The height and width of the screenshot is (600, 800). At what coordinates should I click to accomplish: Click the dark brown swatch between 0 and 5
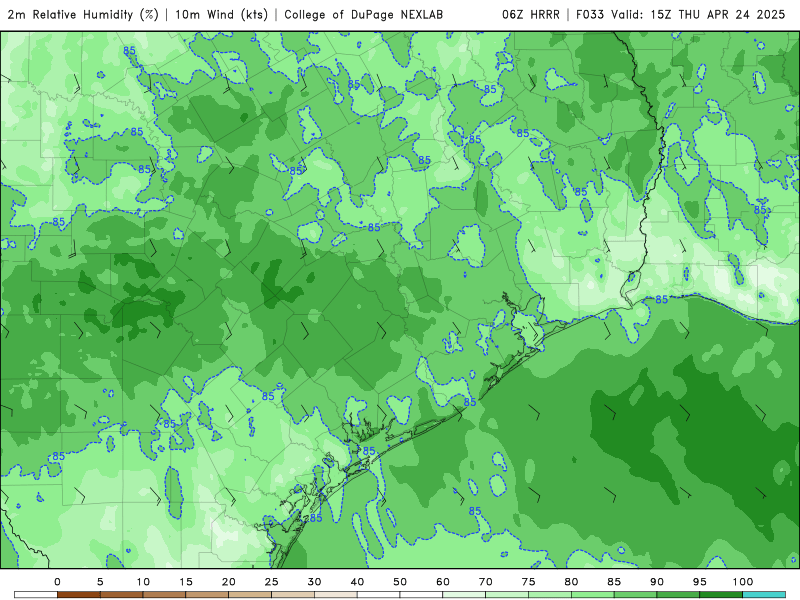[79, 595]
